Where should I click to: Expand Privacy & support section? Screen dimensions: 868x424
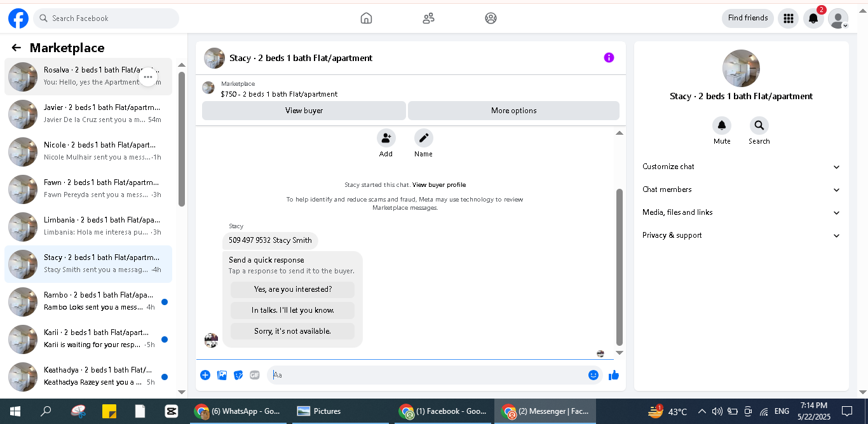741,235
